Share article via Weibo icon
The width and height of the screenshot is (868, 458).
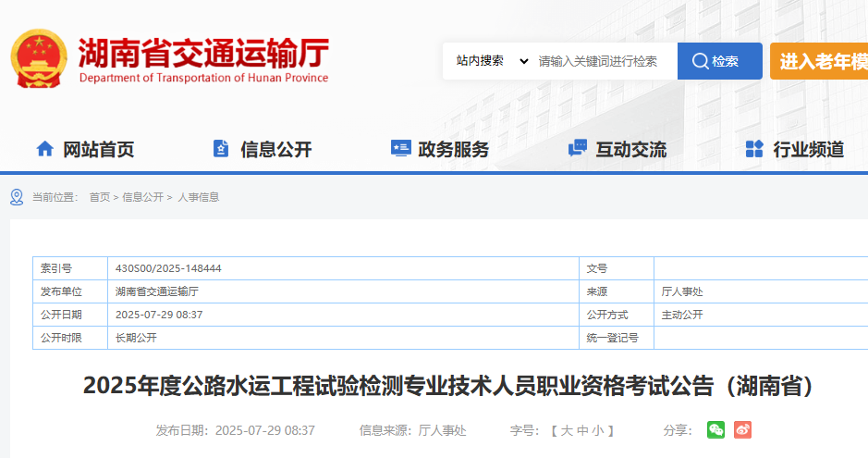click(743, 429)
